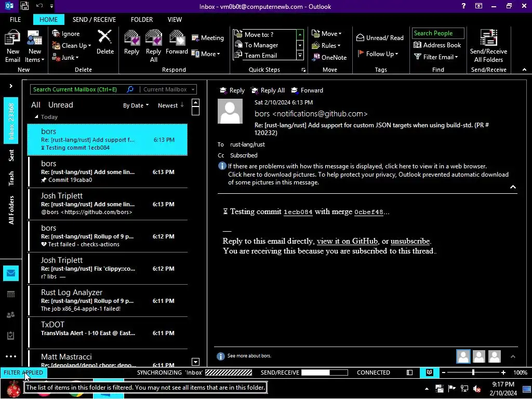Screen dimensions: 532x399
Task: Switch to the FOLDER tab
Action: coord(141,20)
